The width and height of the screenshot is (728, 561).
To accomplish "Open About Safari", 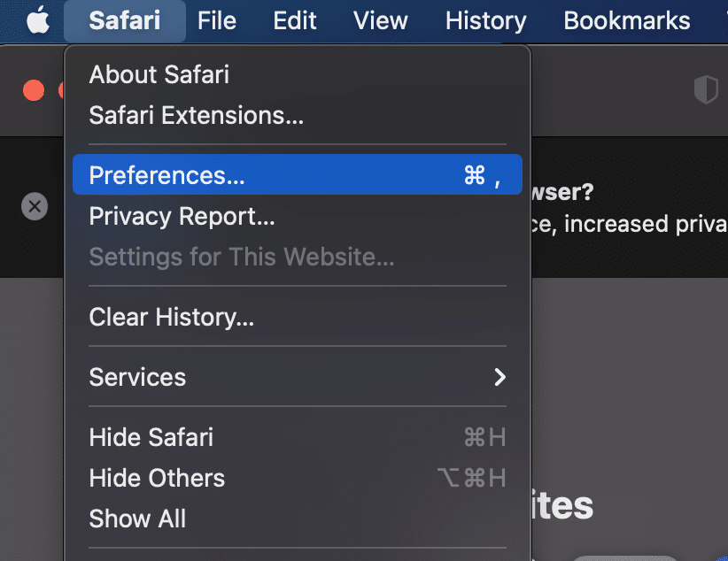I will click(159, 74).
